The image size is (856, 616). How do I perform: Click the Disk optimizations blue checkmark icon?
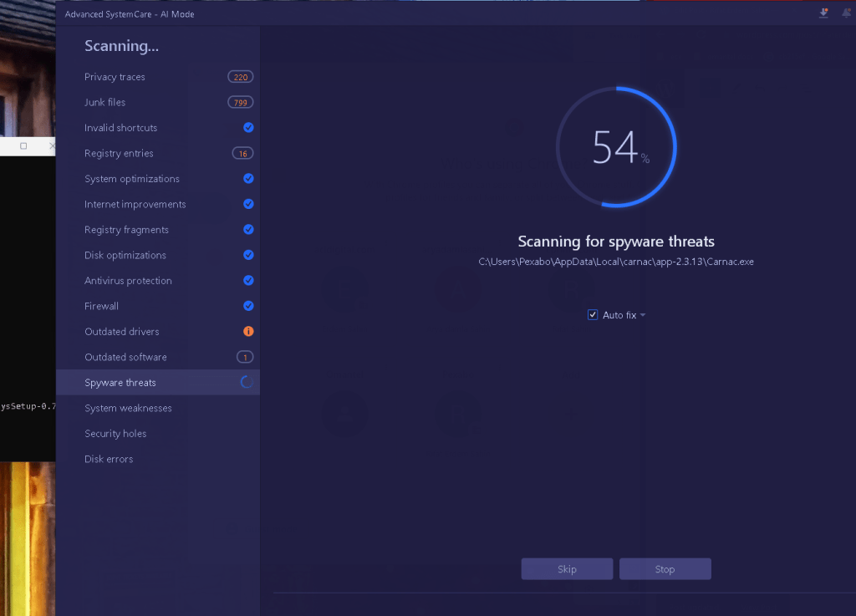coord(248,255)
